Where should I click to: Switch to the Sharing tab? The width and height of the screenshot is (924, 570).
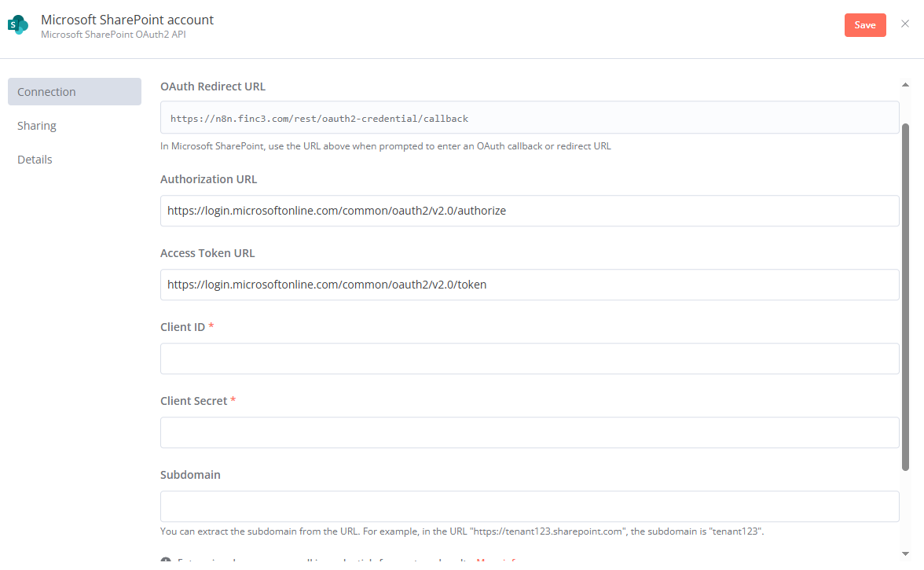pyautogui.click(x=36, y=126)
